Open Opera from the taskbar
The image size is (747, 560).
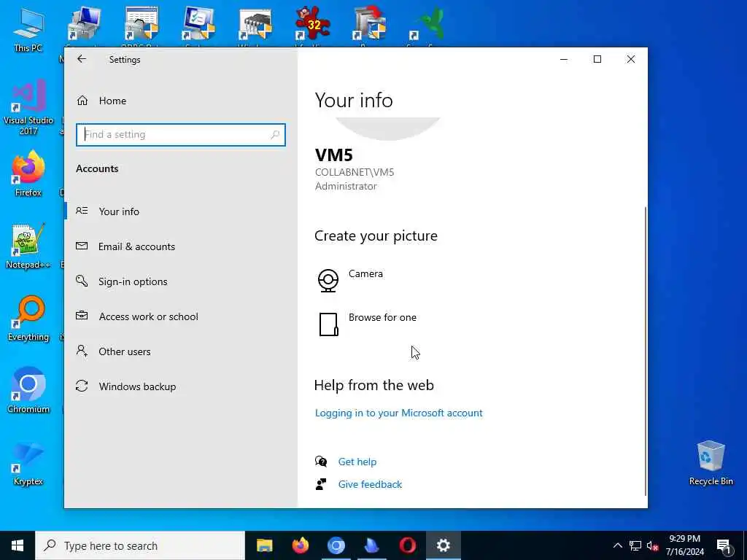pyautogui.click(x=407, y=545)
